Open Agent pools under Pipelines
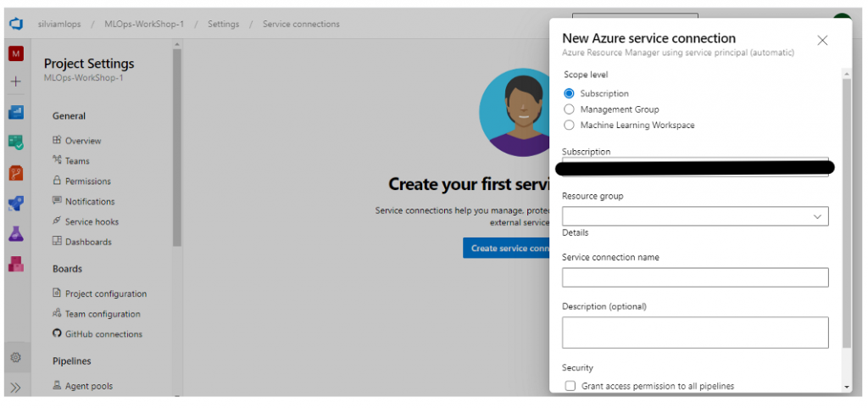This screenshot has width=868, height=408. click(88, 387)
